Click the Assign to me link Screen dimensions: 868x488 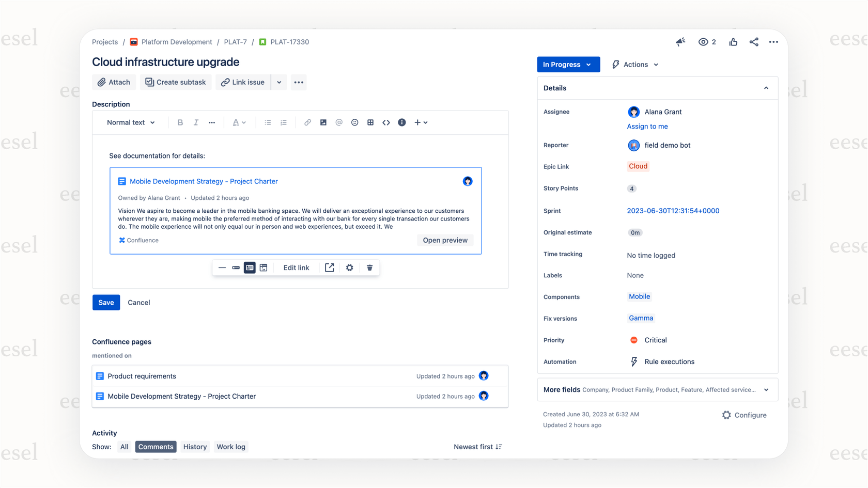(x=647, y=126)
